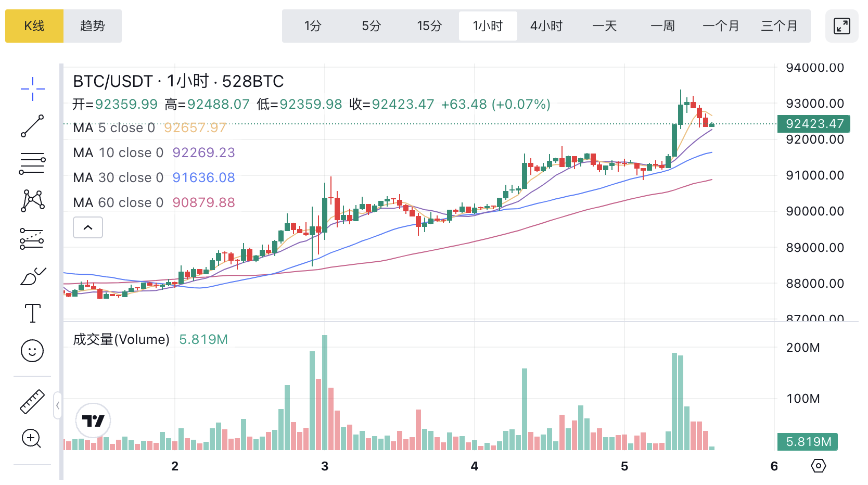Select the trend line drawing tool
The width and height of the screenshot is (868, 485).
(32, 126)
